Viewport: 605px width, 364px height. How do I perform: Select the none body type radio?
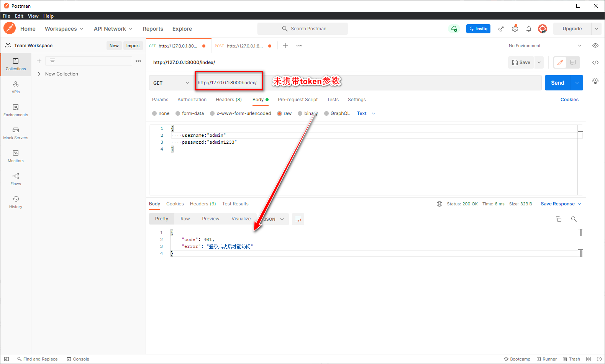(154, 113)
